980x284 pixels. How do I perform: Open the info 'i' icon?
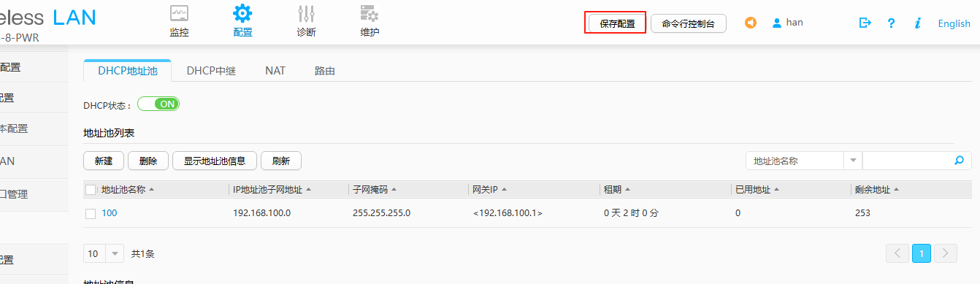(917, 23)
